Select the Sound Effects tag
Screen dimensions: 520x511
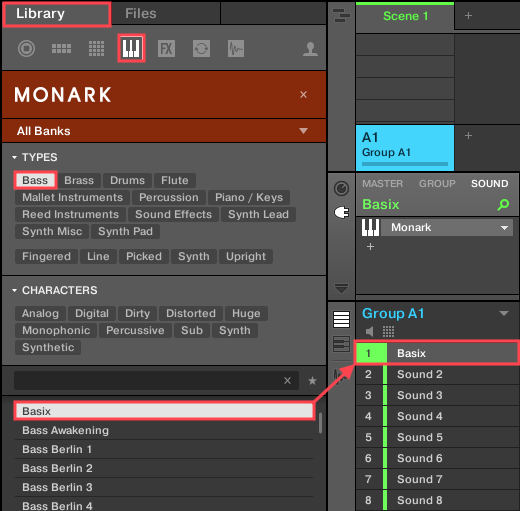click(x=173, y=214)
